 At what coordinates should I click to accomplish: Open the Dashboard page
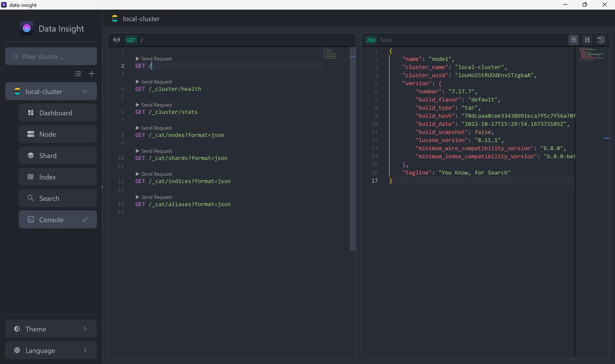click(58, 113)
